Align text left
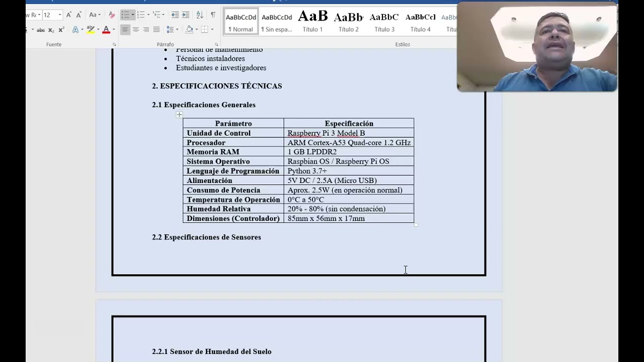This screenshot has height=362, width=644. click(x=125, y=30)
